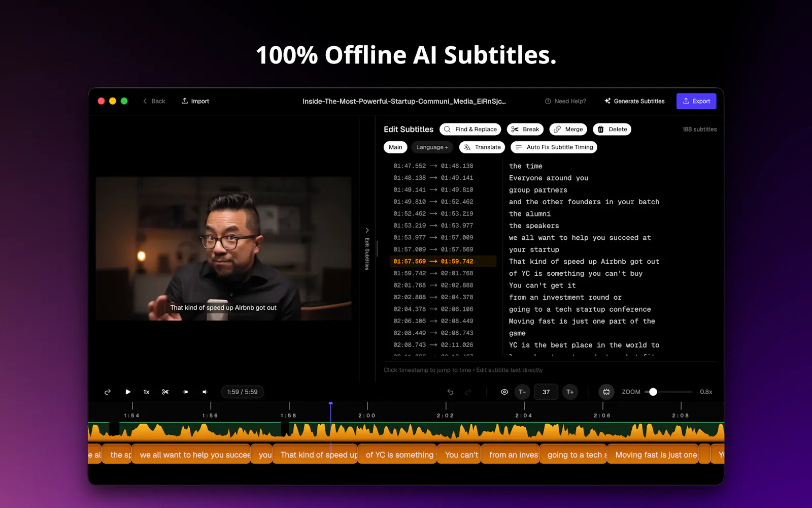This screenshot has height=508, width=812.
Task: Click the audio waveform track
Action: 406,431
